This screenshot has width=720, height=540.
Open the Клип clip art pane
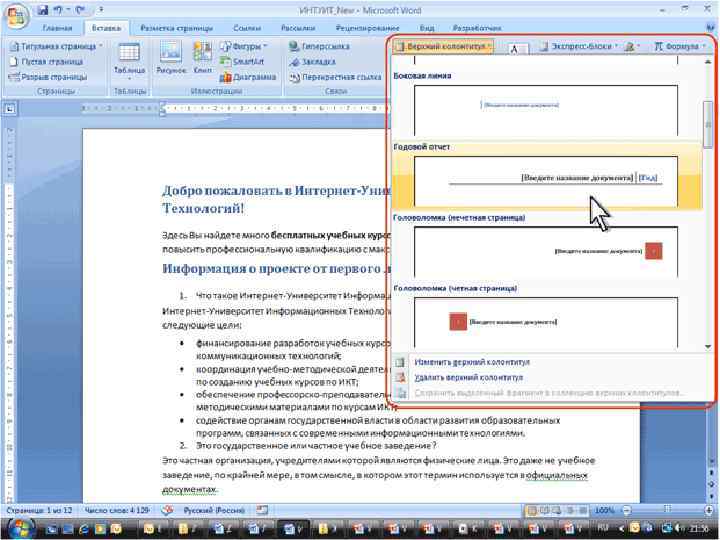[x=202, y=58]
